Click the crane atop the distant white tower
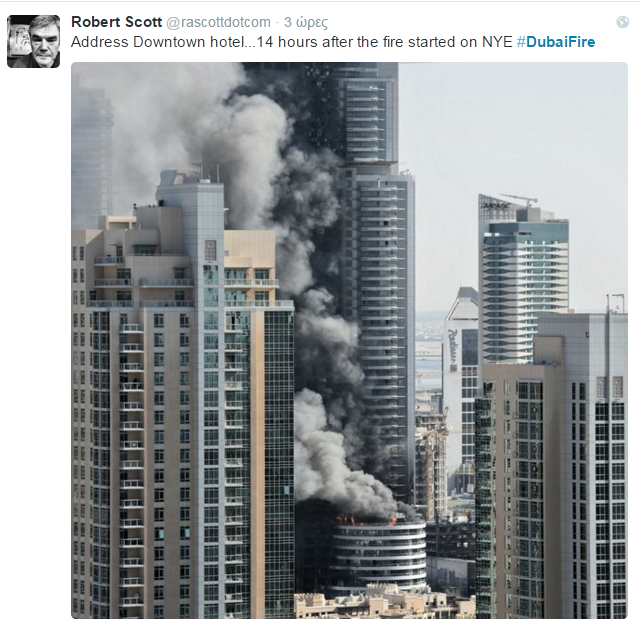This screenshot has width=640, height=619. click(520, 199)
